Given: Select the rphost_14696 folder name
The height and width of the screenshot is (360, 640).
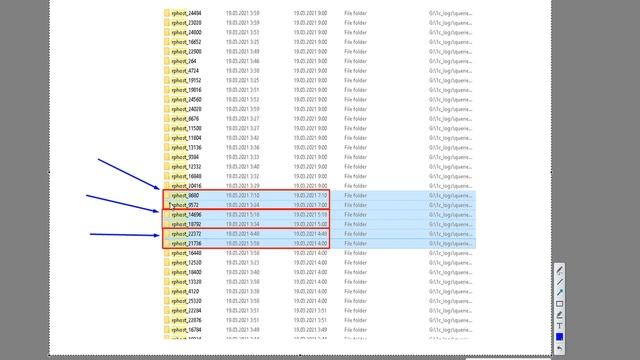Looking at the screenshot, I should tap(186, 215).
